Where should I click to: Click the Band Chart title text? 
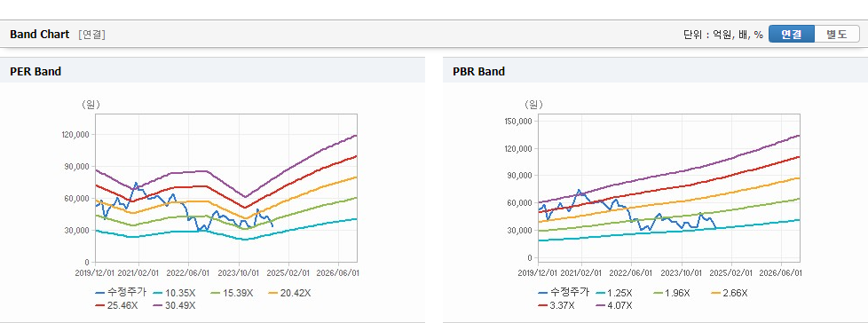(40, 35)
